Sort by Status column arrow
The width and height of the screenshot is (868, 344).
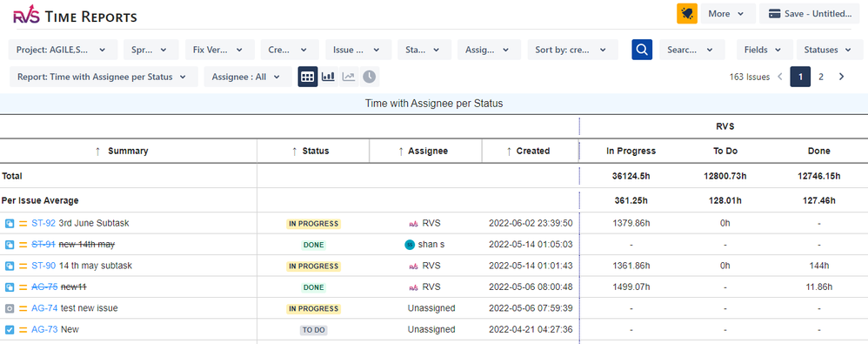[294, 152]
